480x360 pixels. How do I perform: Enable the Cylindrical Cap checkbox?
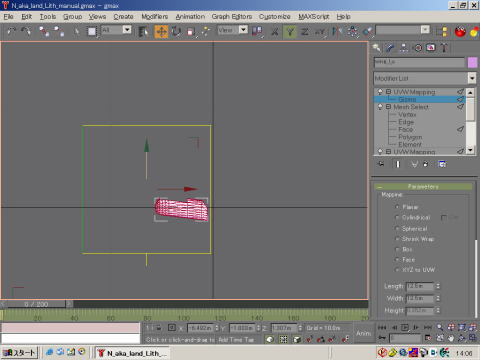[444, 218]
